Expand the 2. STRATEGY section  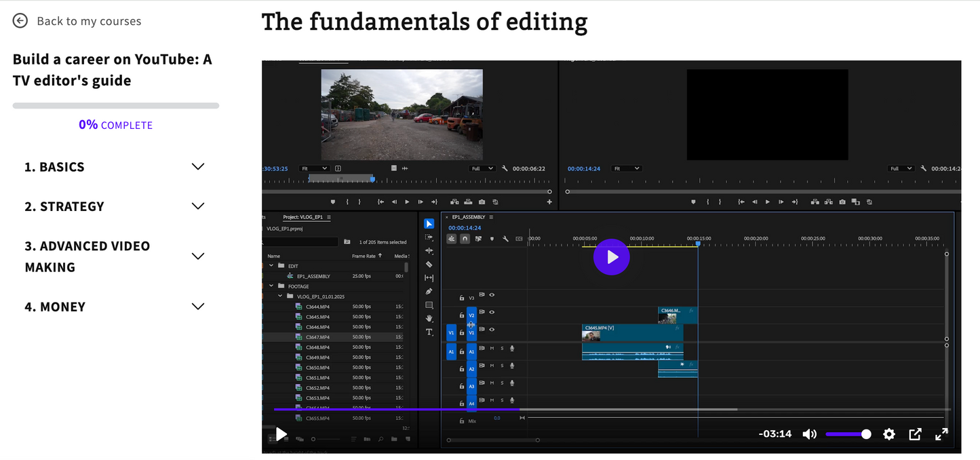pyautogui.click(x=197, y=206)
